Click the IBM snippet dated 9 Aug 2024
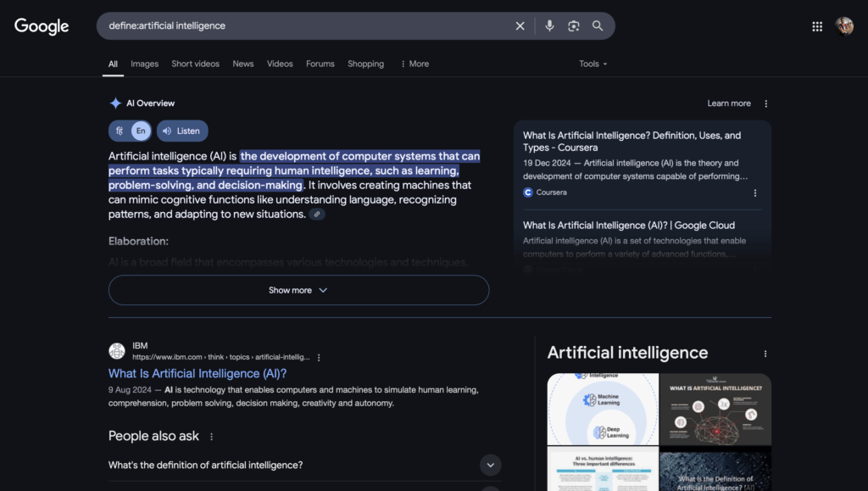The width and height of the screenshot is (868, 491). pyautogui.click(x=293, y=396)
